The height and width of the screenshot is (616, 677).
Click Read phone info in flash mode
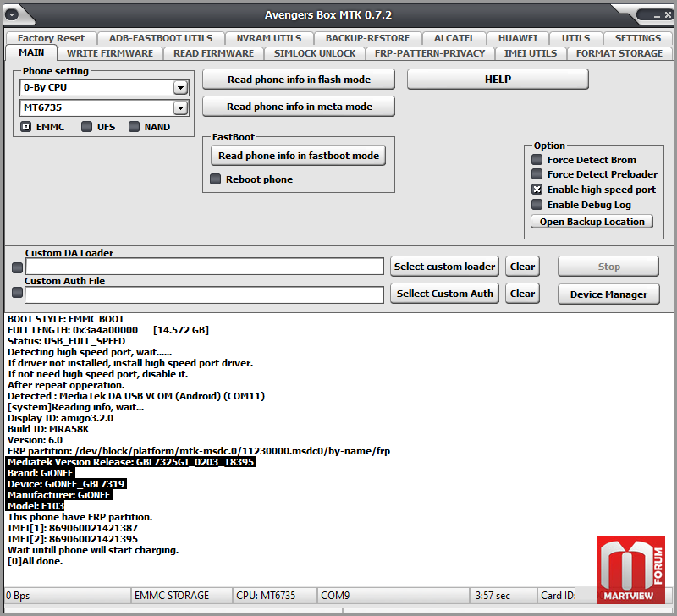click(x=299, y=80)
